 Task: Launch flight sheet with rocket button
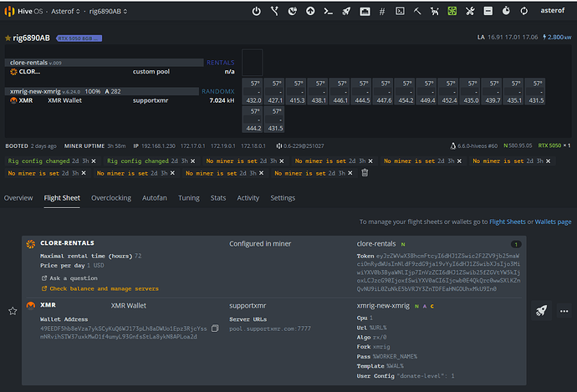[540, 310]
